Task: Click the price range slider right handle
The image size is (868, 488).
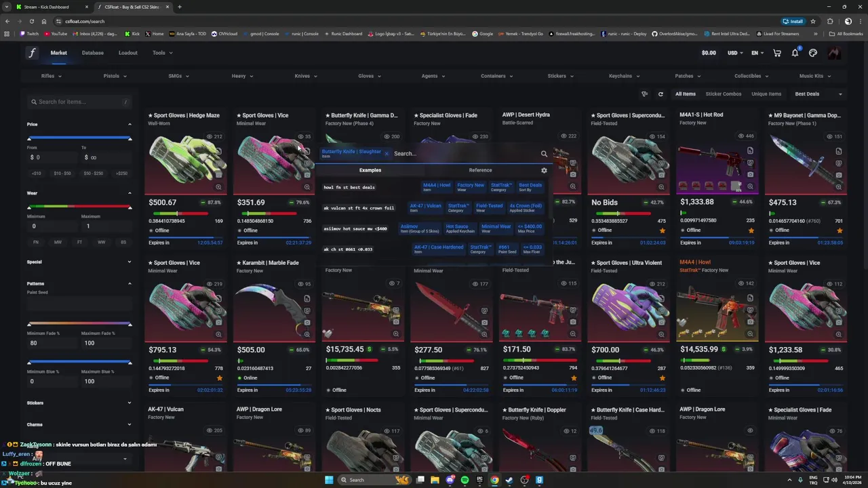Action: (130, 138)
